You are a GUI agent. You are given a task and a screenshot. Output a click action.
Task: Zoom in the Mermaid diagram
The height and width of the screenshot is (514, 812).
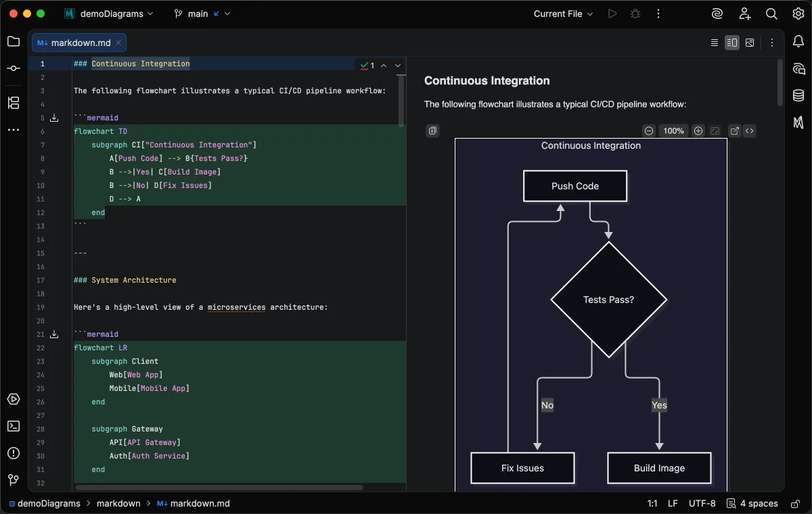698,131
